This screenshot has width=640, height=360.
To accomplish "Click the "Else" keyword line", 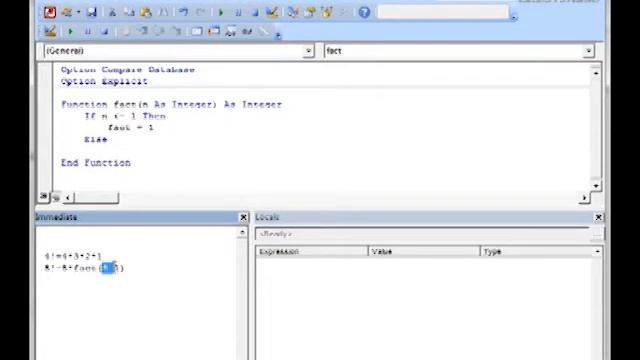I will [x=96, y=140].
